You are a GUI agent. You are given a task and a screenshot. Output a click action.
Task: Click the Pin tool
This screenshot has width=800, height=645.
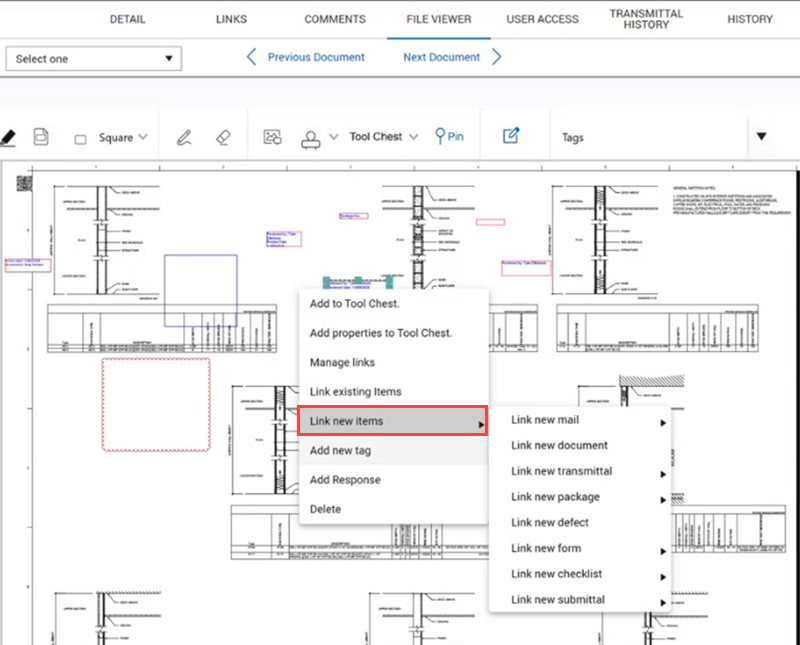point(449,136)
